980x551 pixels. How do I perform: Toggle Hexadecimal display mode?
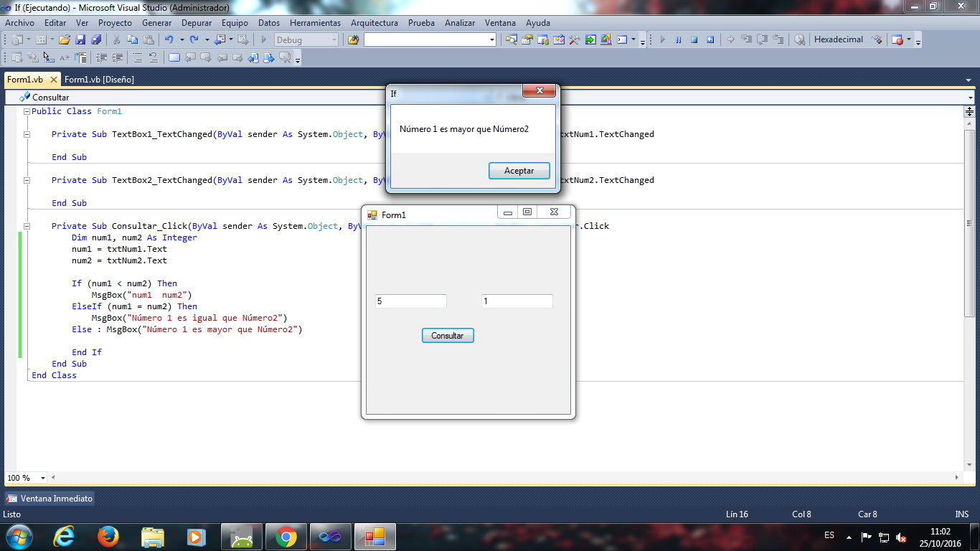(838, 39)
